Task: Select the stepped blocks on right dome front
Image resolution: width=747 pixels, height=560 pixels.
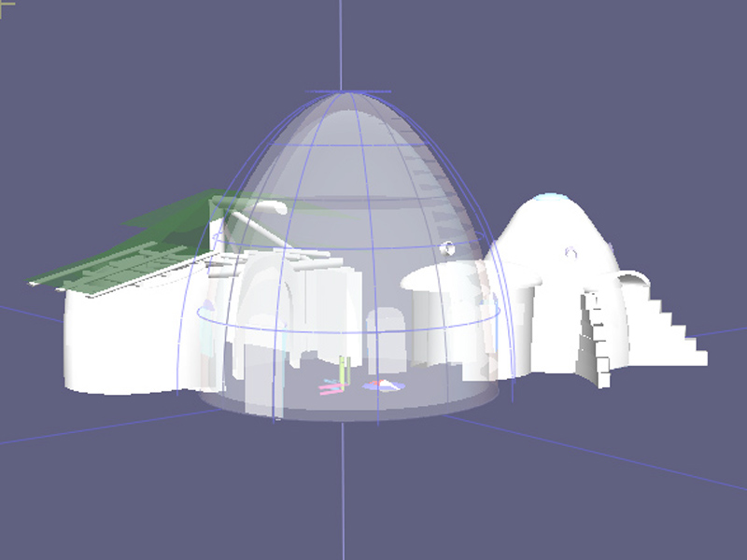Action: coord(594,336)
